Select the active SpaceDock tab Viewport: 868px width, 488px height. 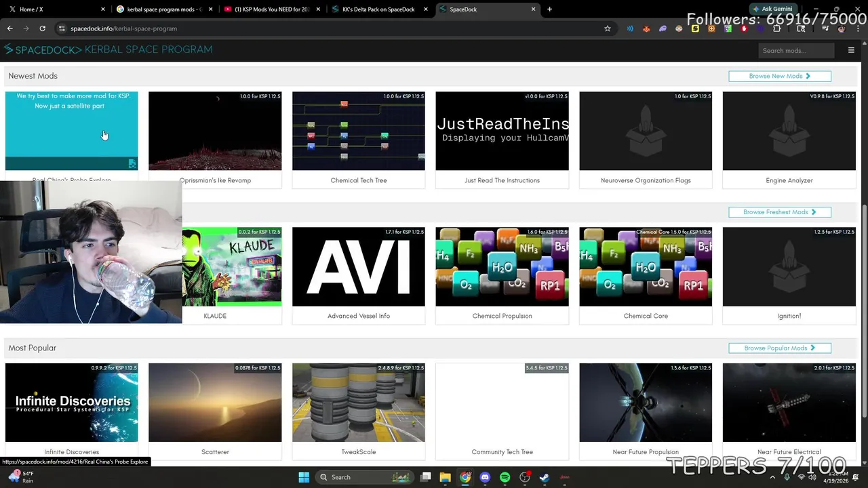[486, 9]
